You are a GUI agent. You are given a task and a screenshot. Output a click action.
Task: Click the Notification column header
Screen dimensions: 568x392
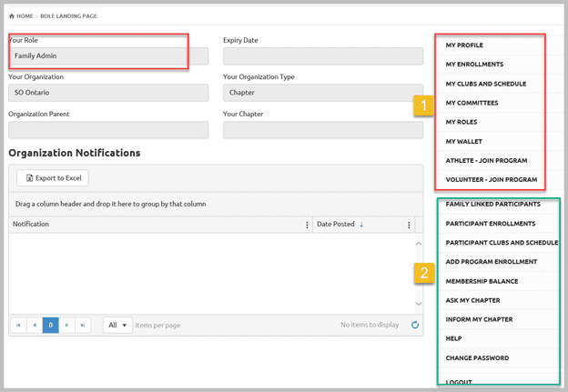coord(31,224)
